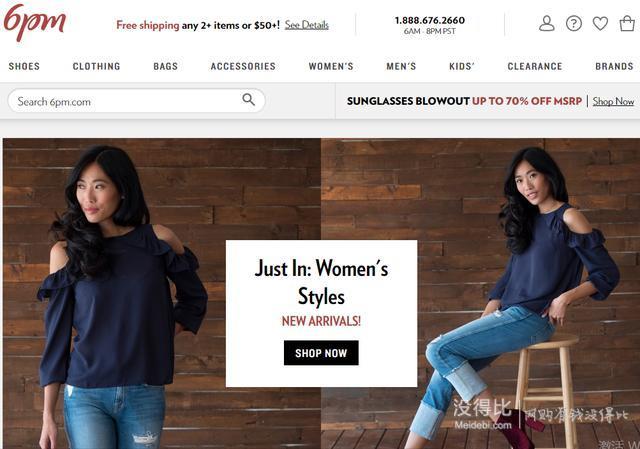Viewport: 640px width, 449px height.
Task: Open the Clothing menu
Action: tap(96, 66)
